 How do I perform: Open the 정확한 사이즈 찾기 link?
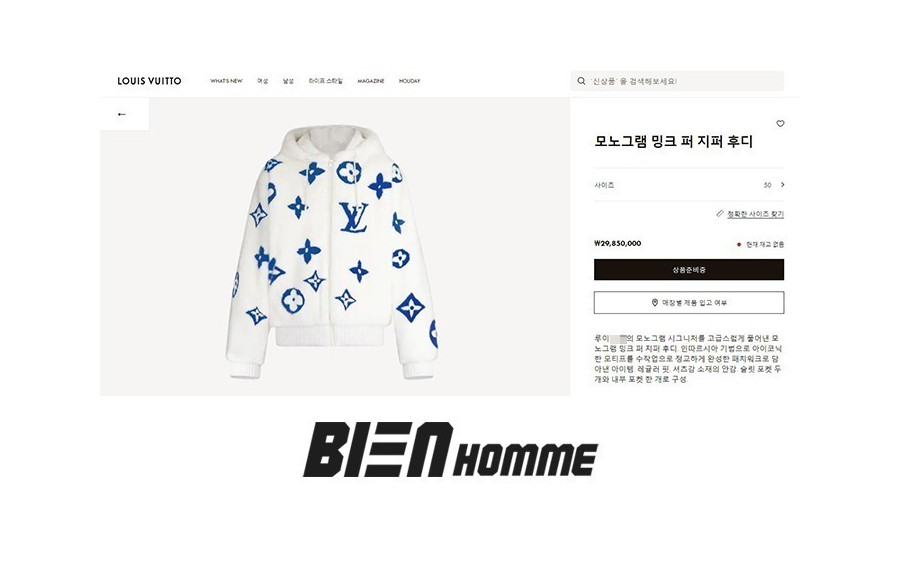point(755,214)
